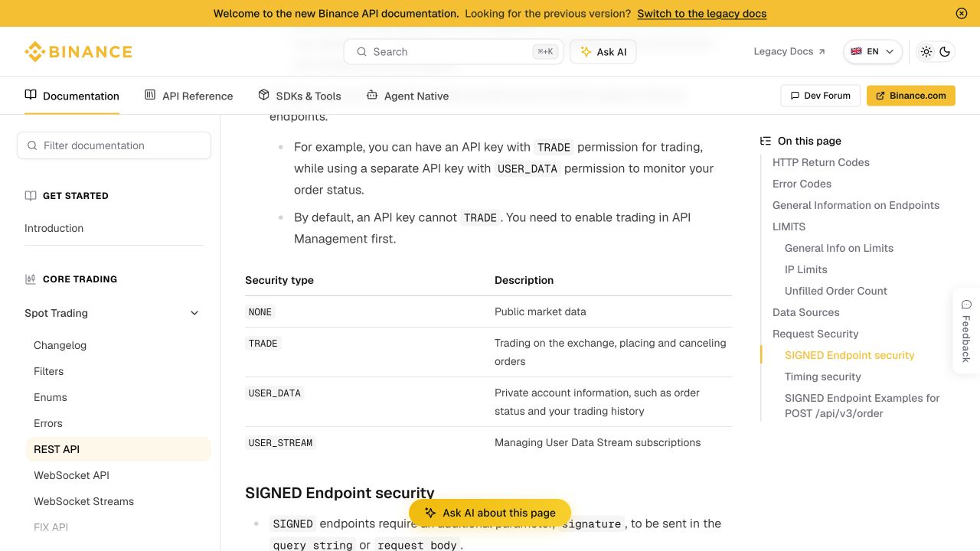The image size is (980, 551).
Task: Open Errors in sidebar
Action: pos(48,423)
